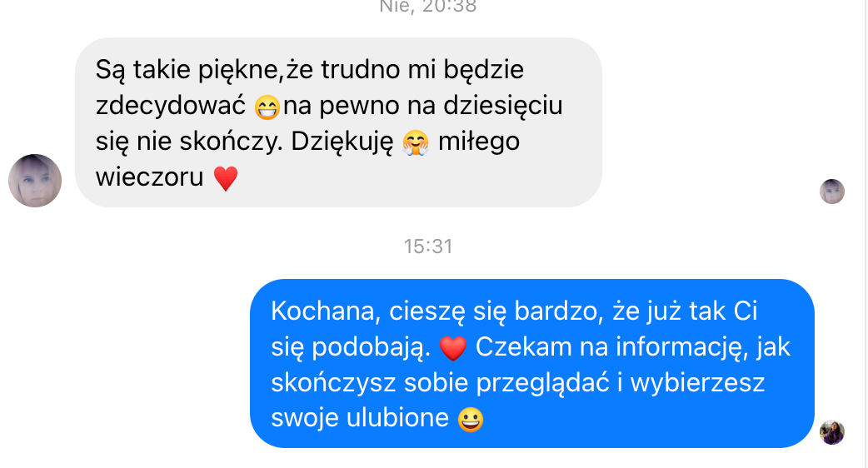Open the sender's large profile avatar

point(35,181)
